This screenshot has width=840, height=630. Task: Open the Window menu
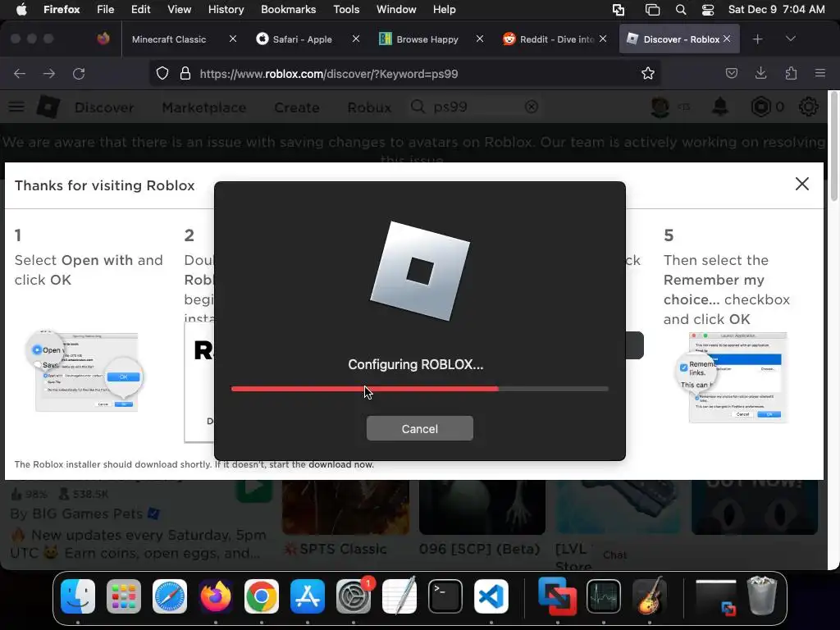click(396, 9)
